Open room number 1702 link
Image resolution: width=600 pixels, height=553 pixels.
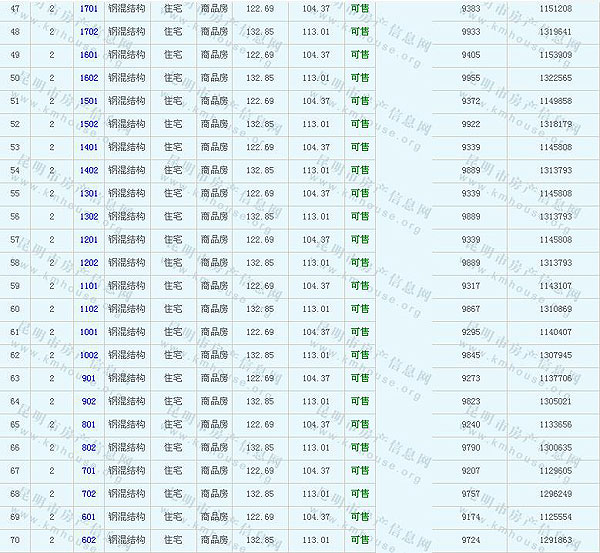click(x=89, y=31)
